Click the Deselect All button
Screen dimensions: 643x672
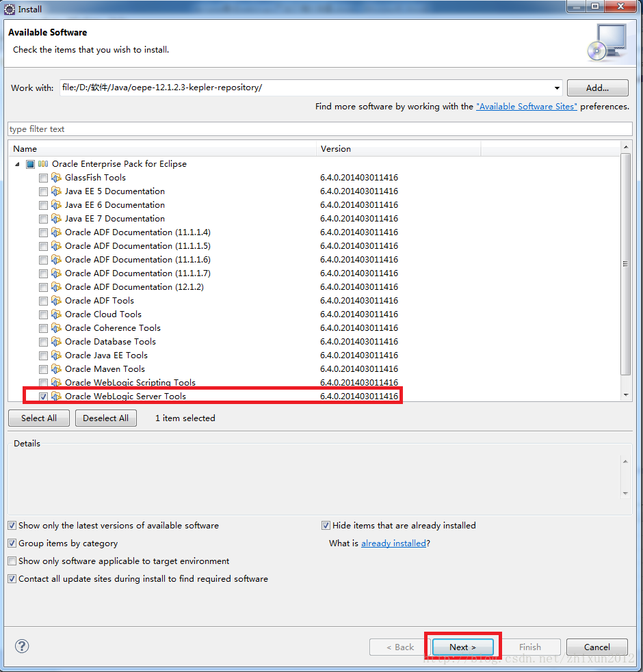coord(106,418)
